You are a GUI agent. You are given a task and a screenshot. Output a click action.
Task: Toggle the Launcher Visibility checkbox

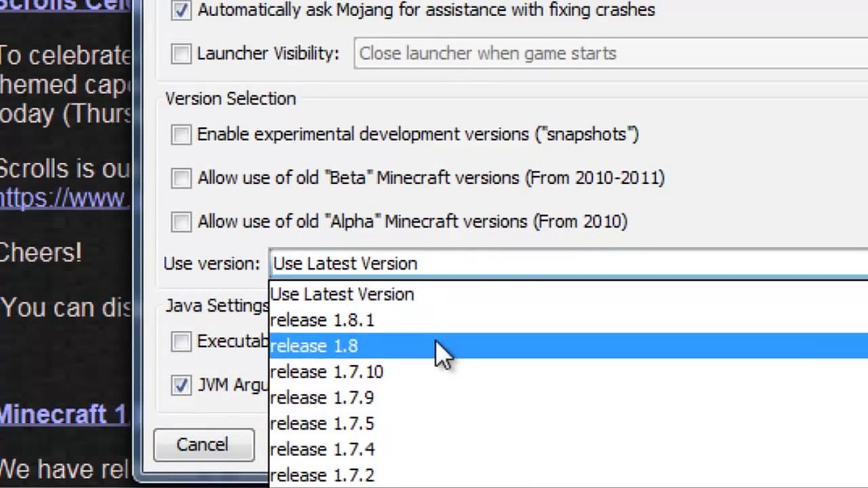pos(181,54)
